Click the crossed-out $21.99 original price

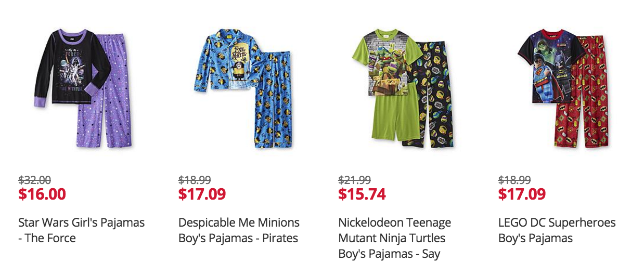point(354,180)
